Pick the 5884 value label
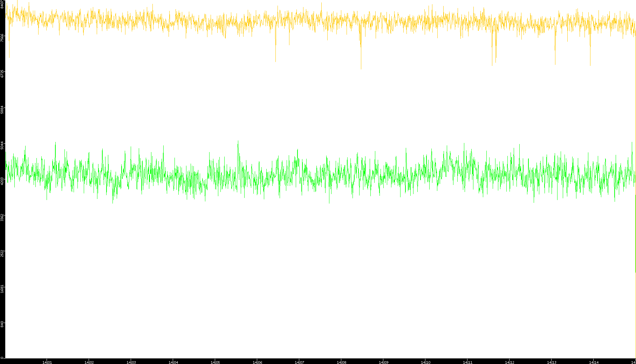 pos(2,110)
